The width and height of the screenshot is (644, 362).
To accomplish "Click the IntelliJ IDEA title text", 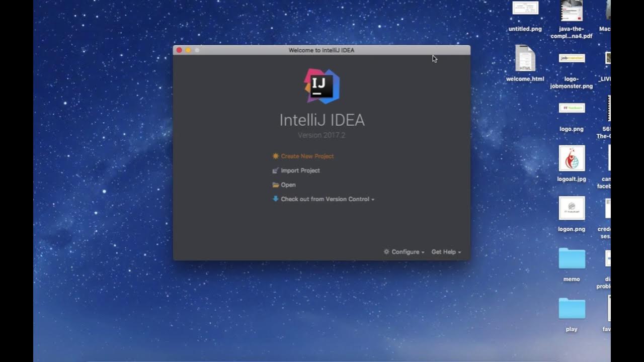I will pyautogui.click(x=322, y=120).
